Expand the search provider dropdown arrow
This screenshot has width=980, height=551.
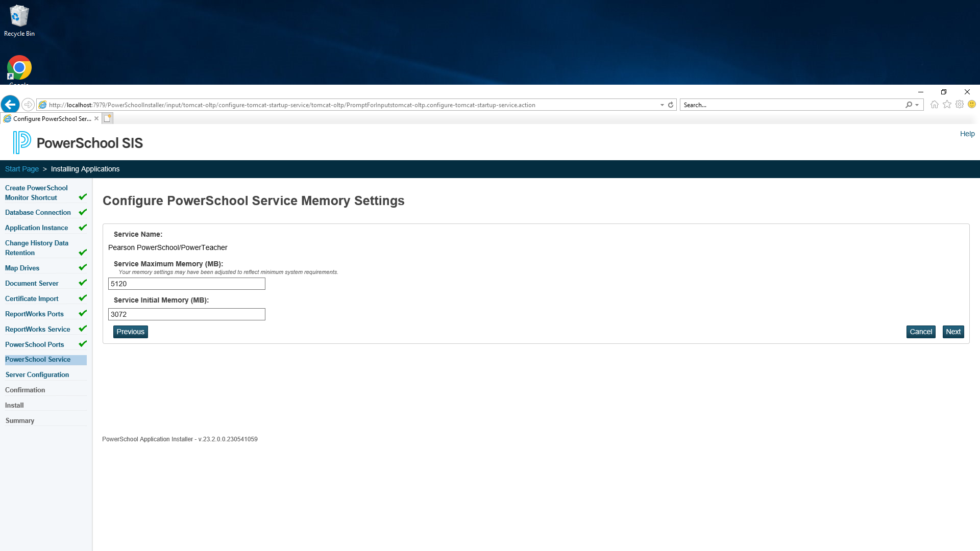[x=917, y=105]
